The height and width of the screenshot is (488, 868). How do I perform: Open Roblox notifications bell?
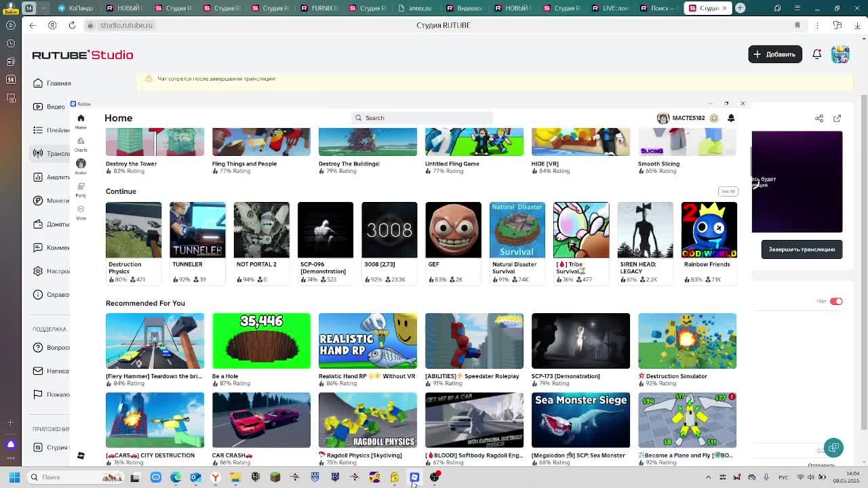731,118
